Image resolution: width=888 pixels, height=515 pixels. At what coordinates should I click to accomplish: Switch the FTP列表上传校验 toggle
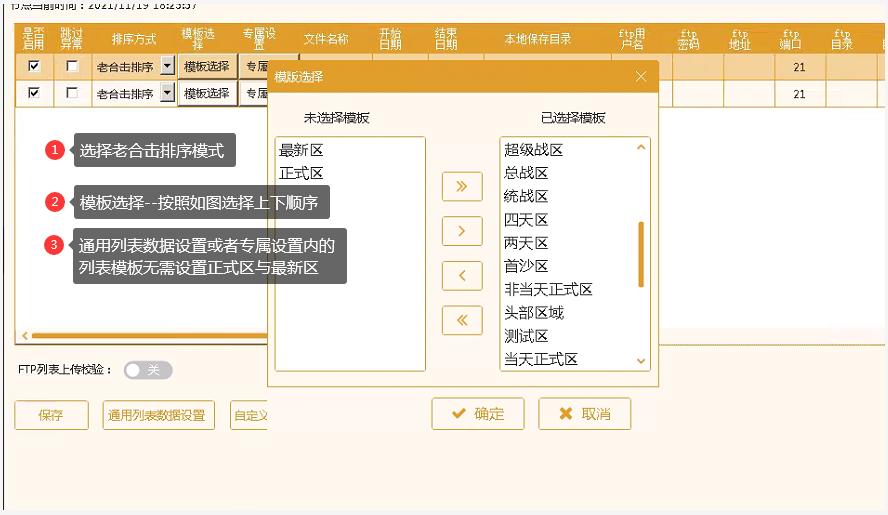tap(147, 370)
